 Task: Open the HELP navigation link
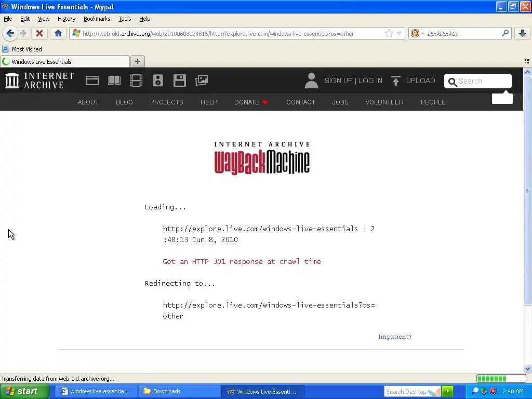(209, 102)
